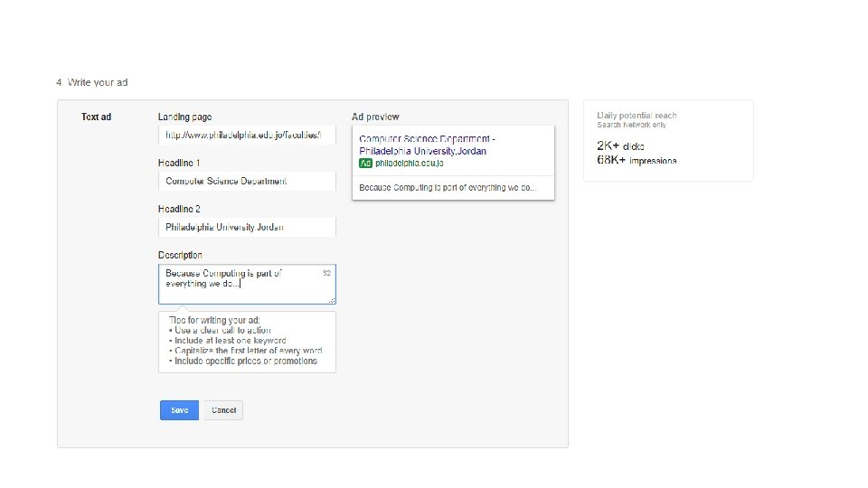Click the 'Headline 1' label
This screenshot has width=868, height=488.
click(x=179, y=163)
